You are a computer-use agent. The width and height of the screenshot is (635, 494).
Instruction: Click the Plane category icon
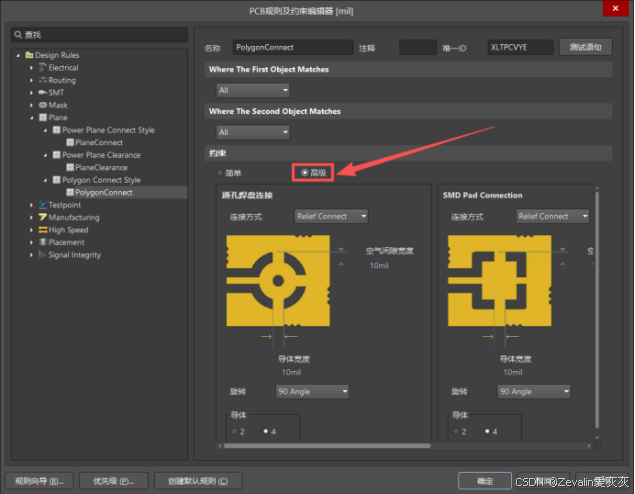point(43,117)
